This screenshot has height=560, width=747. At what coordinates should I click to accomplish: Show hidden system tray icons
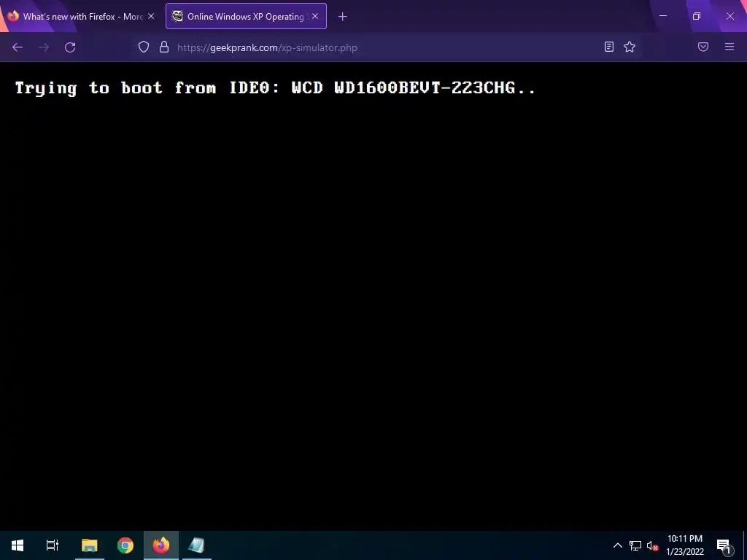[x=617, y=545]
